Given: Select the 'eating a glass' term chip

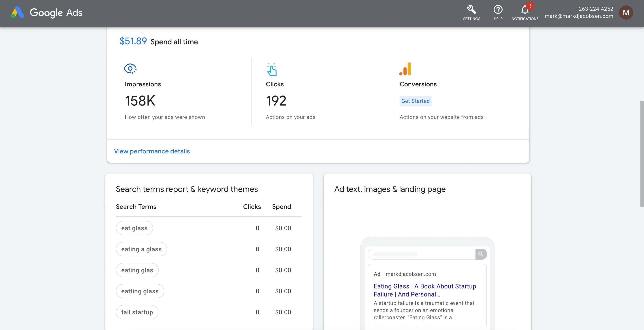Looking at the screenshot, I should point(141,249).
